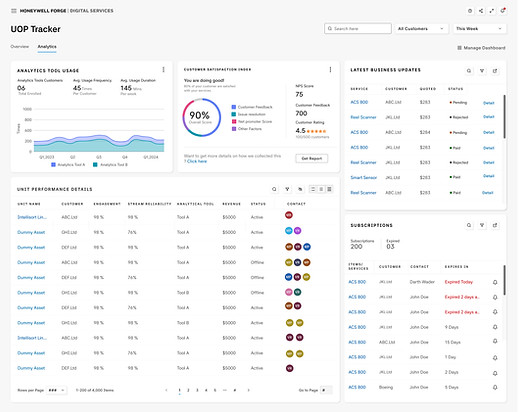Open the hamburger menu beside Honeywell Forge
The width and height of the screenshot is (522, 412).
click(x=14, y=11)
